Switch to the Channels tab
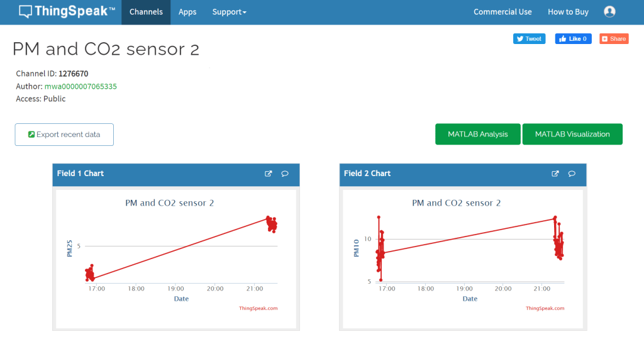644x339 pixels. click(146, 12)
